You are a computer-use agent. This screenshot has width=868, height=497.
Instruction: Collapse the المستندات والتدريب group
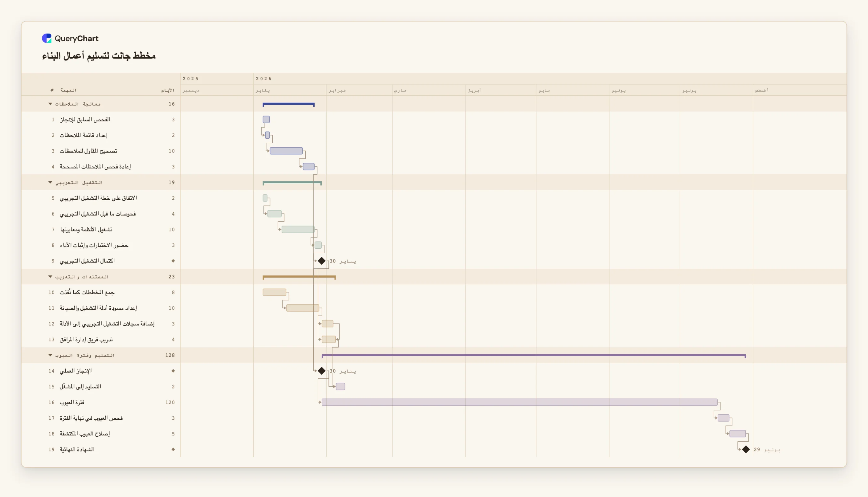50,276
